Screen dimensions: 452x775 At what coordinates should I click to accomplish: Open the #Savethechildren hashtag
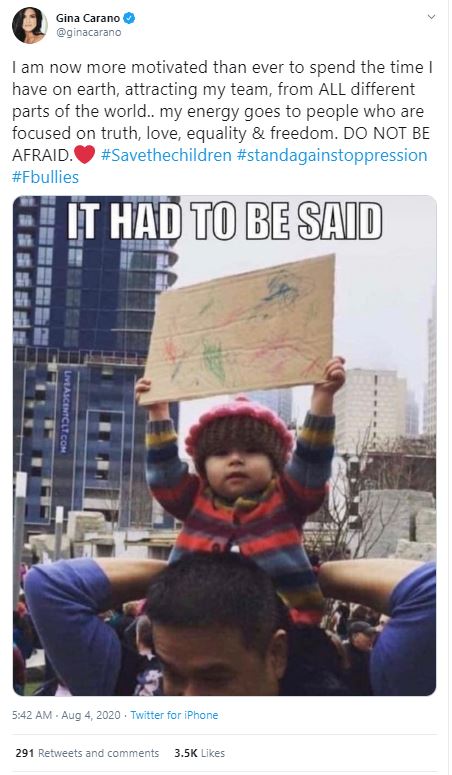click(166, 155)
